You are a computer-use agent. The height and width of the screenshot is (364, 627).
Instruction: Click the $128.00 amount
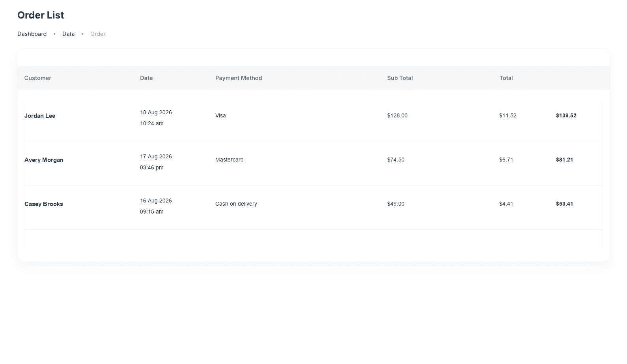pos(397,115)
